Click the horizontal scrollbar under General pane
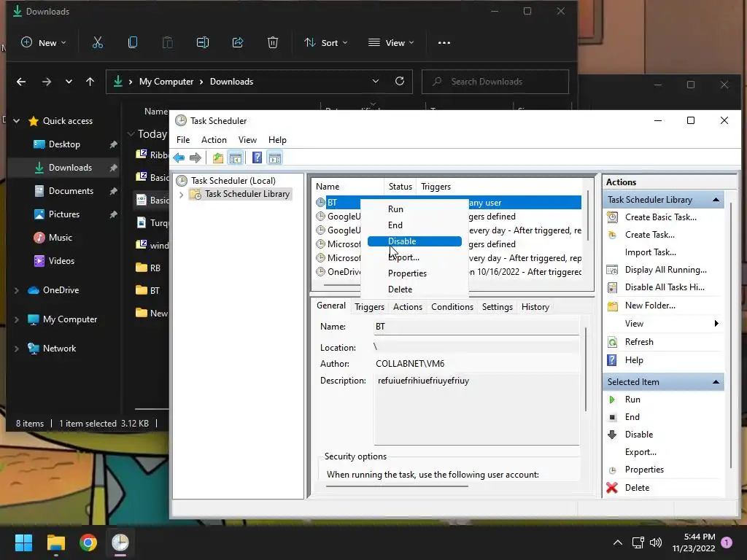The height and width of the screenshot is (560, 747). [397, 486]
